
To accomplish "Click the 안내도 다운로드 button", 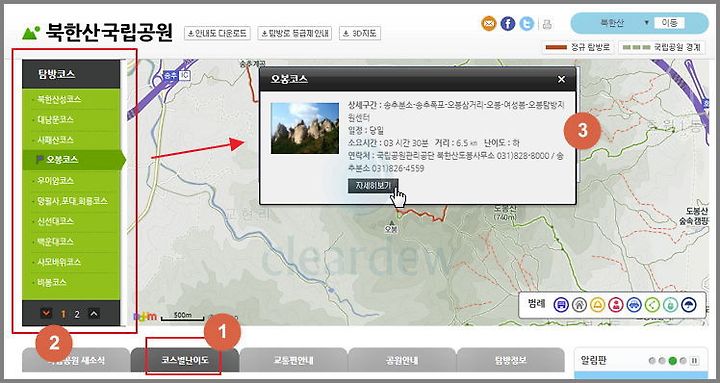I will (x=217, y=34).
